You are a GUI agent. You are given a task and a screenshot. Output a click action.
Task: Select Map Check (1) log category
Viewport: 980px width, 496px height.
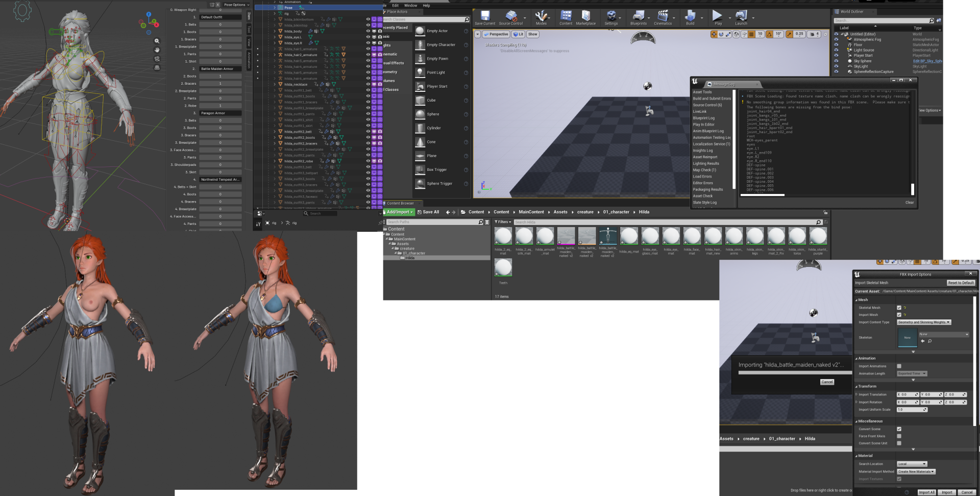click(x=704, y=170)
